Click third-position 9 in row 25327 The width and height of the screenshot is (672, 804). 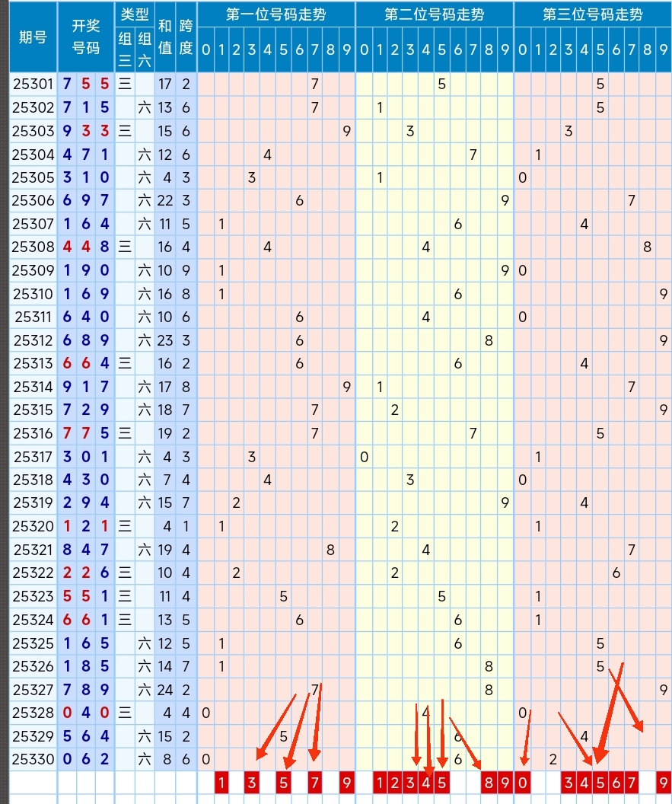664,690
